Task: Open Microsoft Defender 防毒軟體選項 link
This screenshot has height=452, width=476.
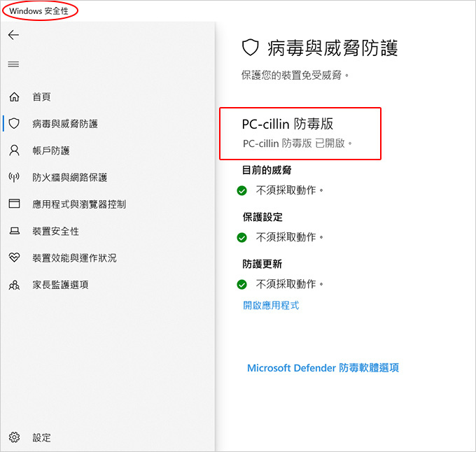Action: 323,367
